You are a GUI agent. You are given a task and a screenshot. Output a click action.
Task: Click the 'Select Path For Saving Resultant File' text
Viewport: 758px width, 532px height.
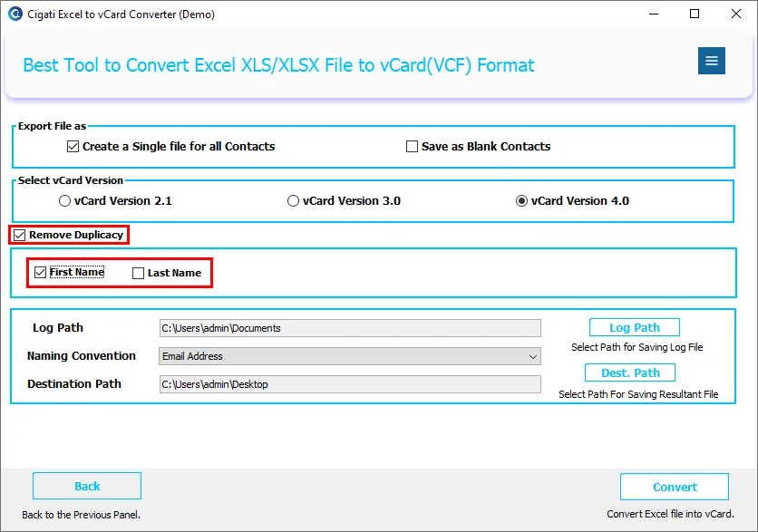click(x=638, y=394)
